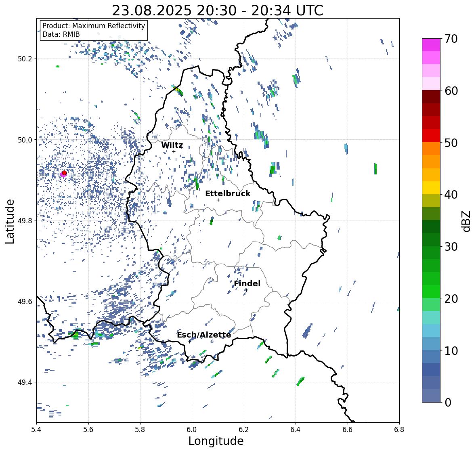Click the longitude 6.6 tick label
The height and width of the screenshot is (451, 476).
pos(348,430)
